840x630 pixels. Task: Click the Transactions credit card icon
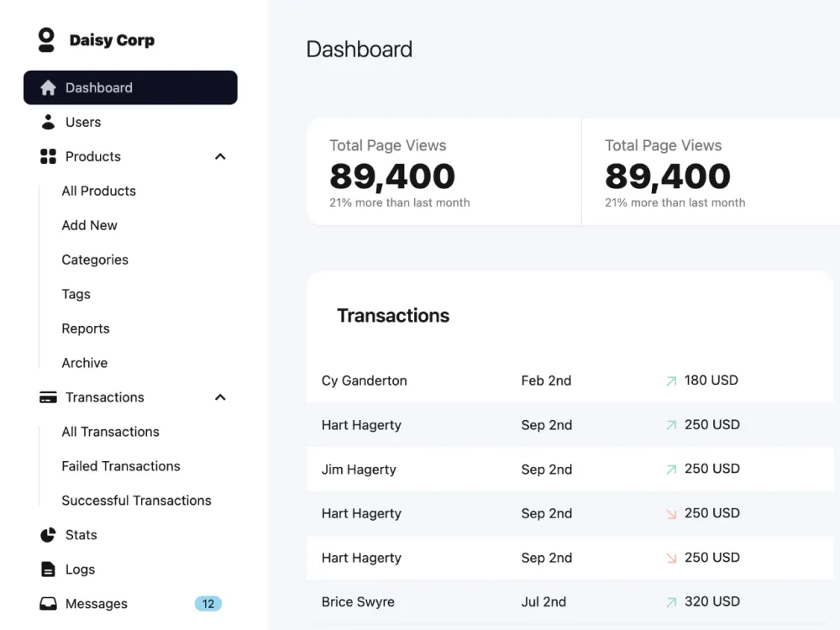coord(48,397)
